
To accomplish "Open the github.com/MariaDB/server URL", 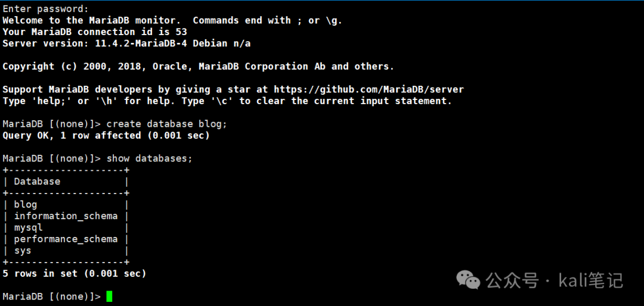I will tap(369, 89).
